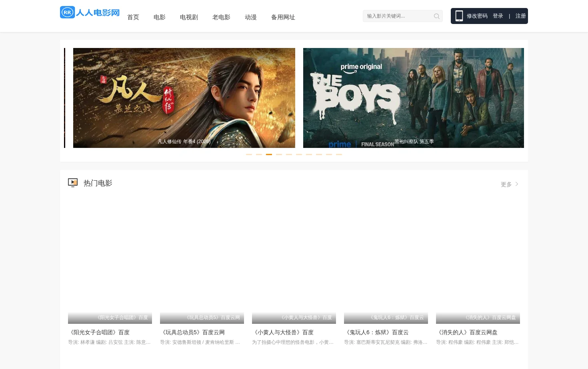
Task: Click the mobile phone icon
Action: pos(459,16)
